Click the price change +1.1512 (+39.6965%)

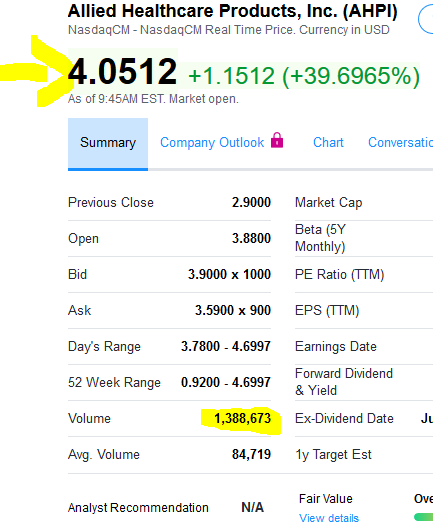pyautogui.click(x=304, y=76)
